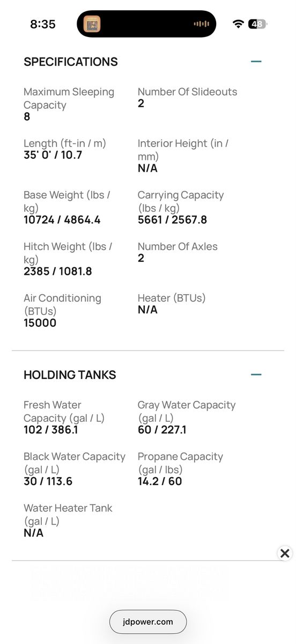296x644 pixels.
Task: Tap the Air Conditioning value 15000
Action: pos(40,323)
